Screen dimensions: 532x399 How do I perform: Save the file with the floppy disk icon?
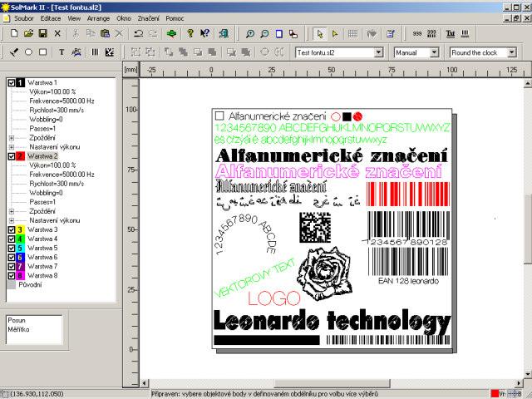(x=42, y=33)
